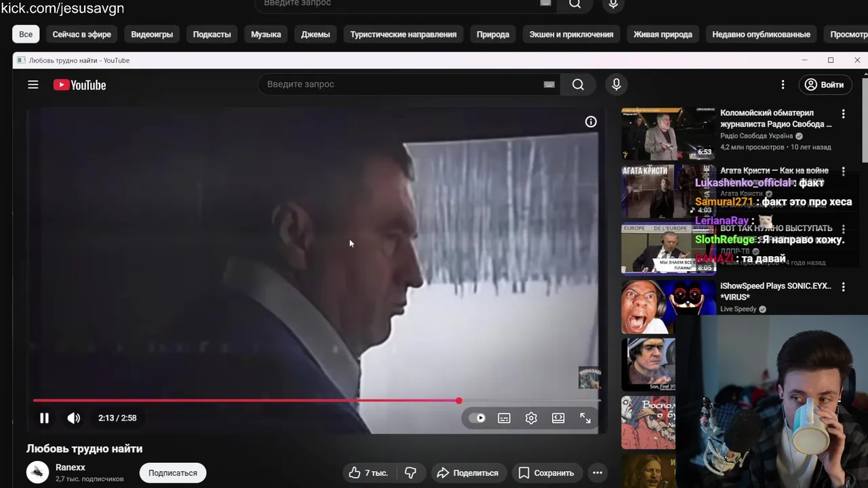
Task: Select the Живая природа chip
Action: [663, 35]
